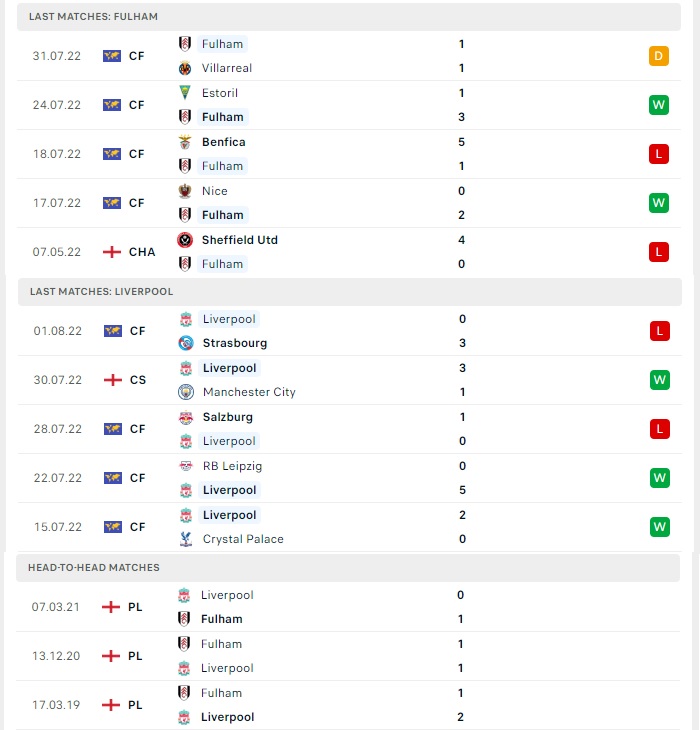
Task: Click the Estoril club crest icon
Action: pos(185,93)
